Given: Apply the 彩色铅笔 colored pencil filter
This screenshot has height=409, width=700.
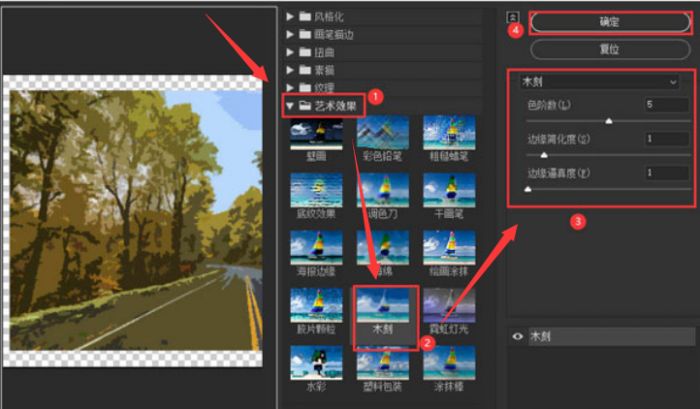Looking at the screenshot, I should tap(384, 133).
